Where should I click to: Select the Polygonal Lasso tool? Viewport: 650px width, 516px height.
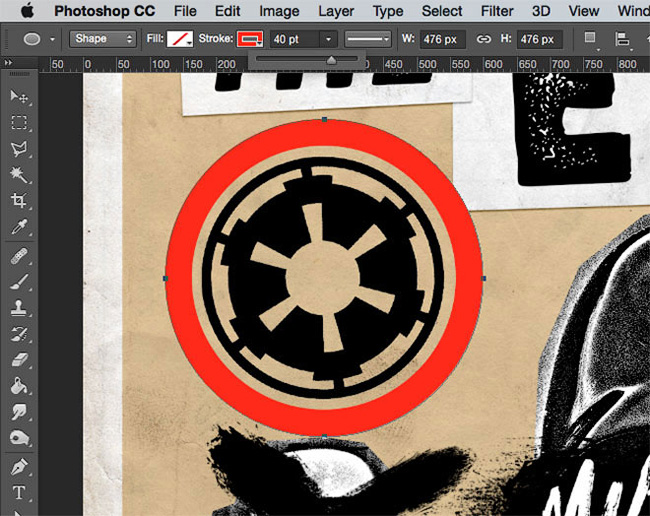click(19, 149)
